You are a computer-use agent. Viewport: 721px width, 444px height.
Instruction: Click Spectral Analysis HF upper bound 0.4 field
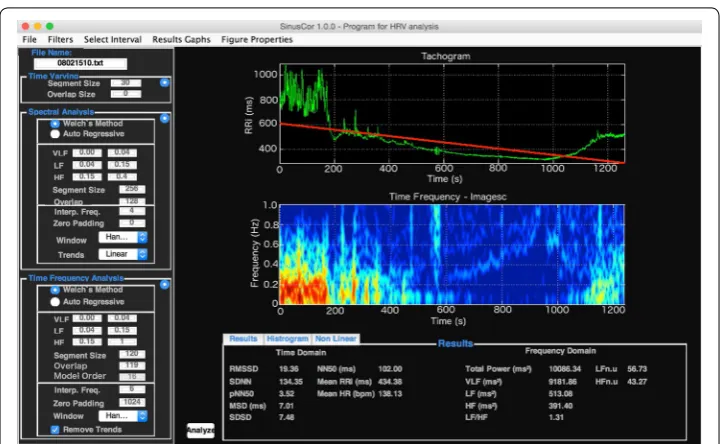[x=122, y=177]
